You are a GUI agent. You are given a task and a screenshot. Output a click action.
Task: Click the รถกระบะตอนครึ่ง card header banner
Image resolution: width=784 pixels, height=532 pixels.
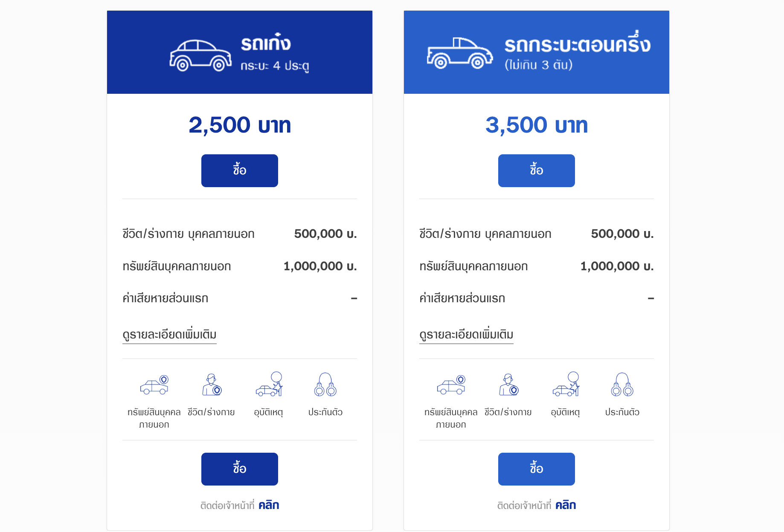537,52
